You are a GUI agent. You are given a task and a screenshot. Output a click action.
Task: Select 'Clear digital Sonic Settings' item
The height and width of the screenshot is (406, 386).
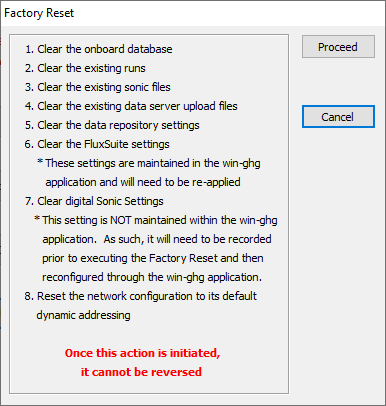(94, 201)
